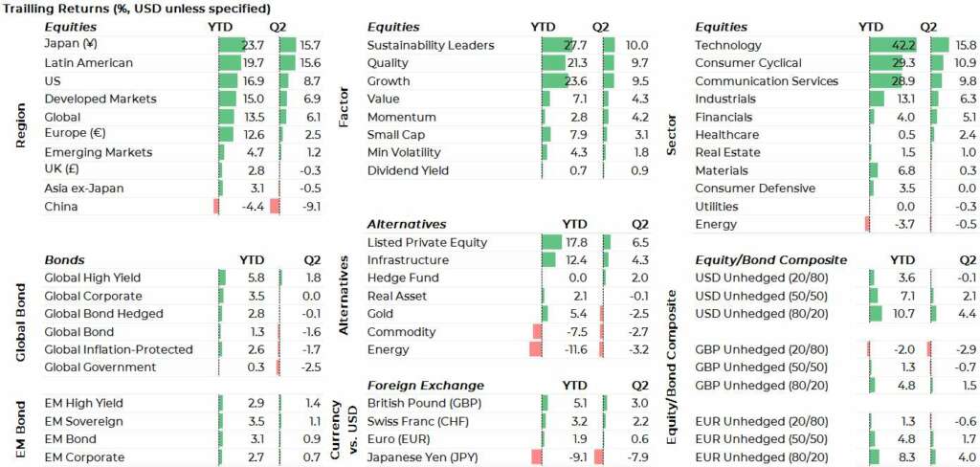Image resolution: width=980 pixels, height=467 pixels.
Task: Select the Global High Yield row
Action: click(94, 278)
